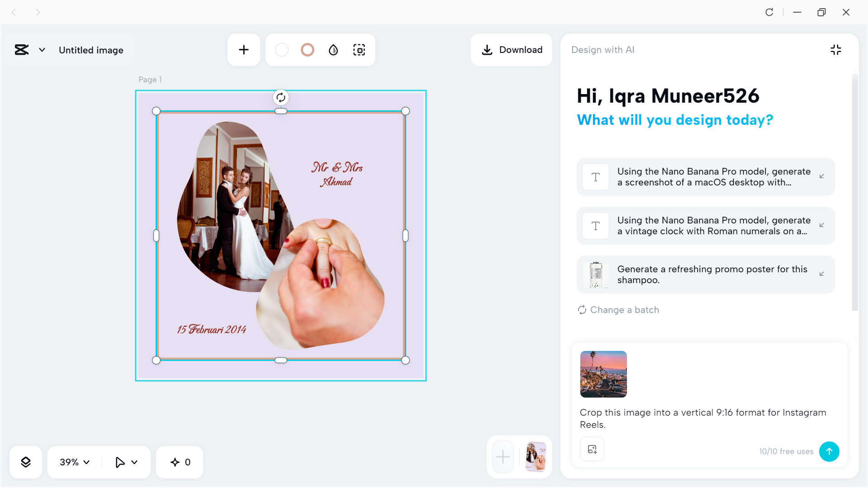Viewport: 868px width, 488px height.
Task: Send the AI prompt with arrow button
Action: [829, 451]
